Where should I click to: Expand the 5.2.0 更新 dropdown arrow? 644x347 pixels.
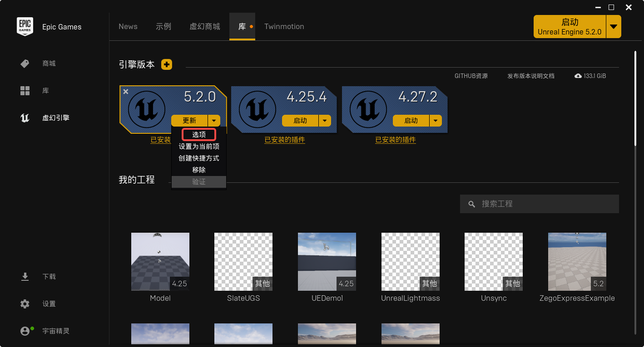[214, 121]
